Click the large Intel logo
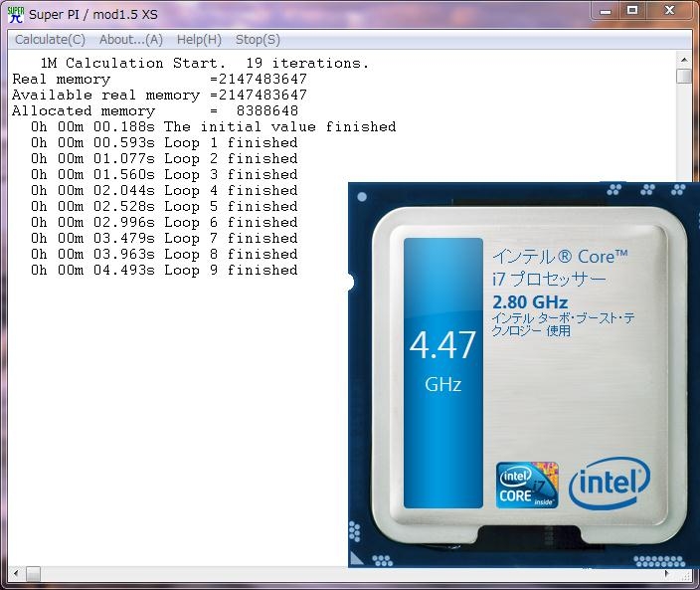Screen dimensions: 700x590 [x=610, y=484]
